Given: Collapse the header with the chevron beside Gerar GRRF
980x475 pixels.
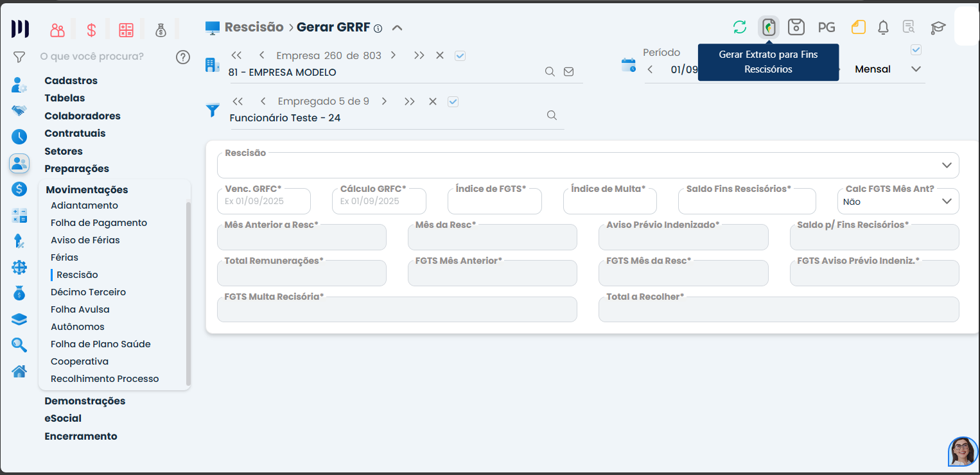Looking at the screenshot, I should 397,28.
